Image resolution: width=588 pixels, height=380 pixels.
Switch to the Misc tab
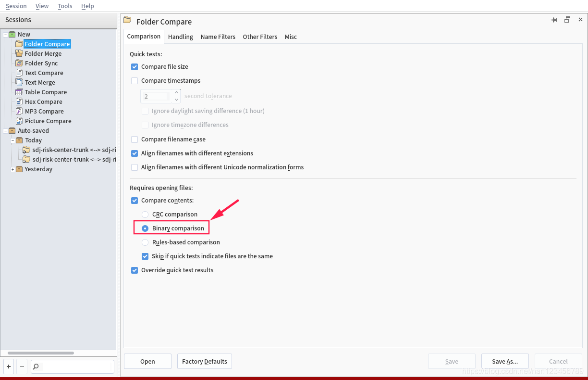point(291,37)
